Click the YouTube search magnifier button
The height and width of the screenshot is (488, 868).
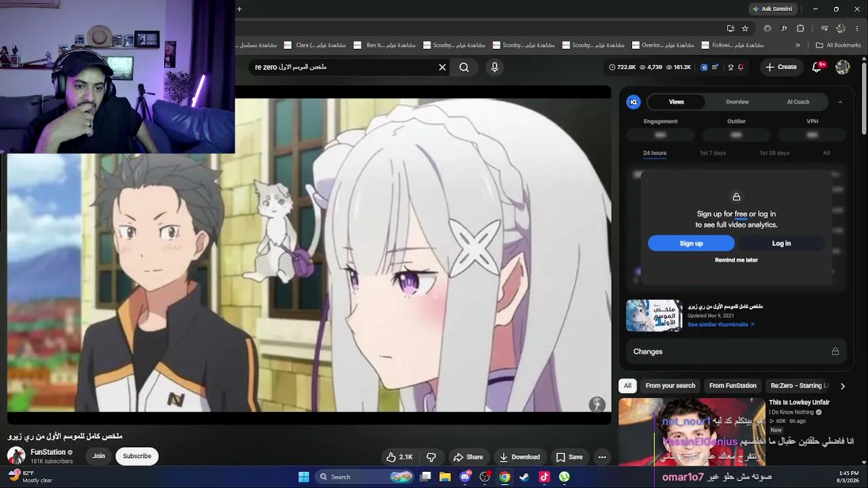pos(464,67)
